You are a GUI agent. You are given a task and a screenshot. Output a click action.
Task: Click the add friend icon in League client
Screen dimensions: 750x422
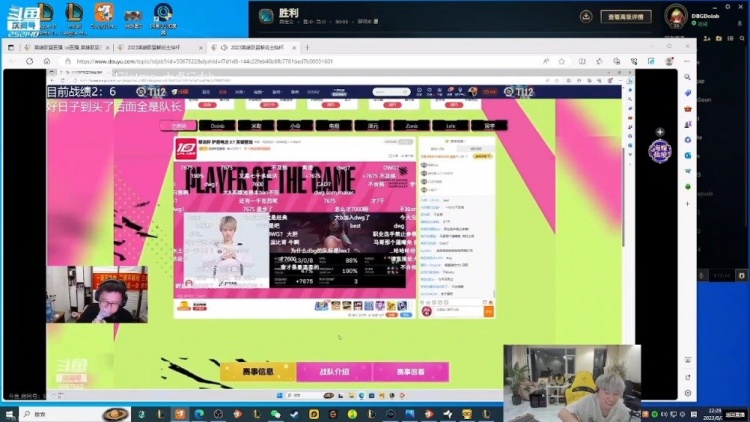(x=707, y=38)
